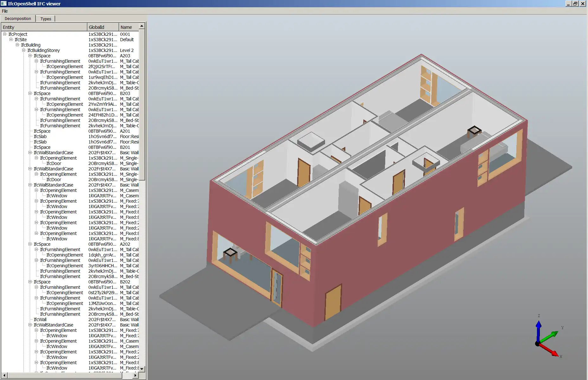Open the File menu
588x380 pixels.
pyautogui.click(x=5, y=11)
